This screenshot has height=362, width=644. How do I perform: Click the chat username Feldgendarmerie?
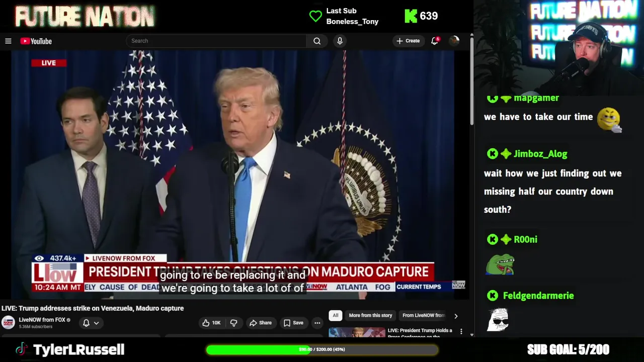click(x=538, y=296)
